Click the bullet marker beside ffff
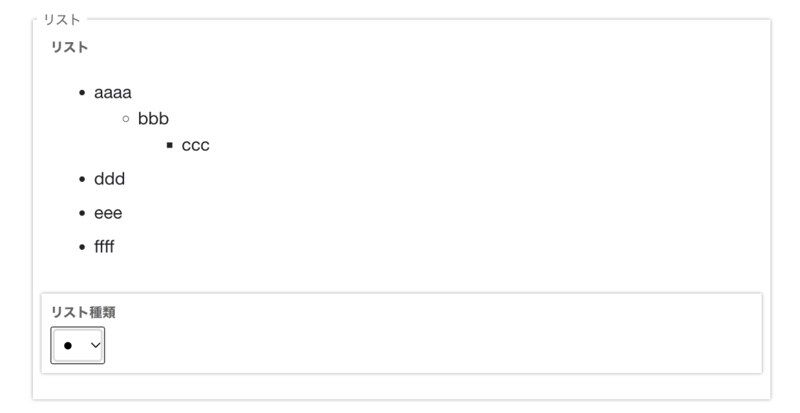Viewport: 800px width, 413px height. tap(82, 247)
